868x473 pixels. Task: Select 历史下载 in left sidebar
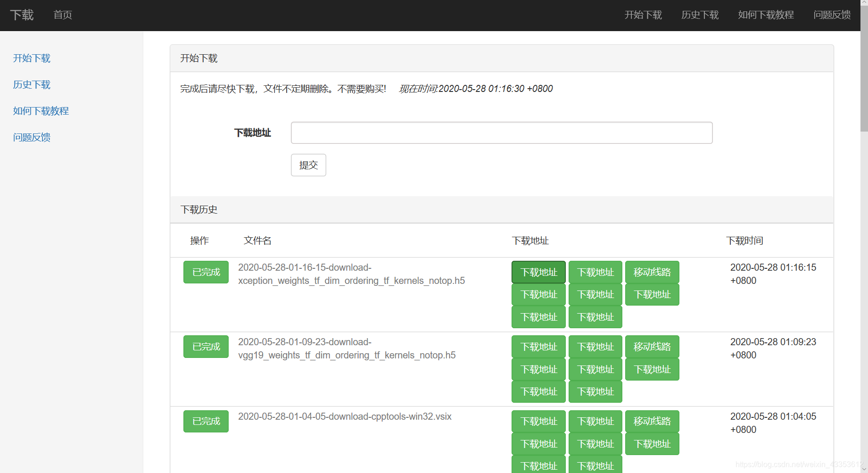point(32,85)
